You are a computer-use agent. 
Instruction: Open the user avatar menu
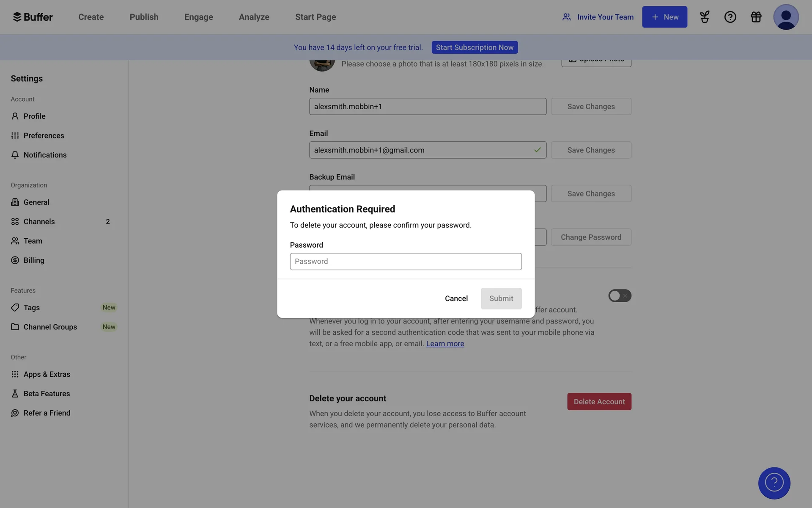pos(785,17)
